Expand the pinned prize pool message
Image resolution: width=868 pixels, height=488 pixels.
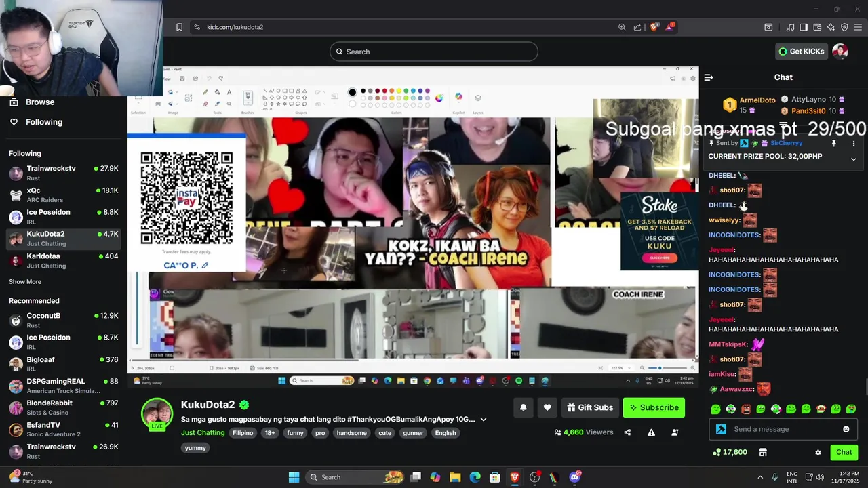point(854,159)
